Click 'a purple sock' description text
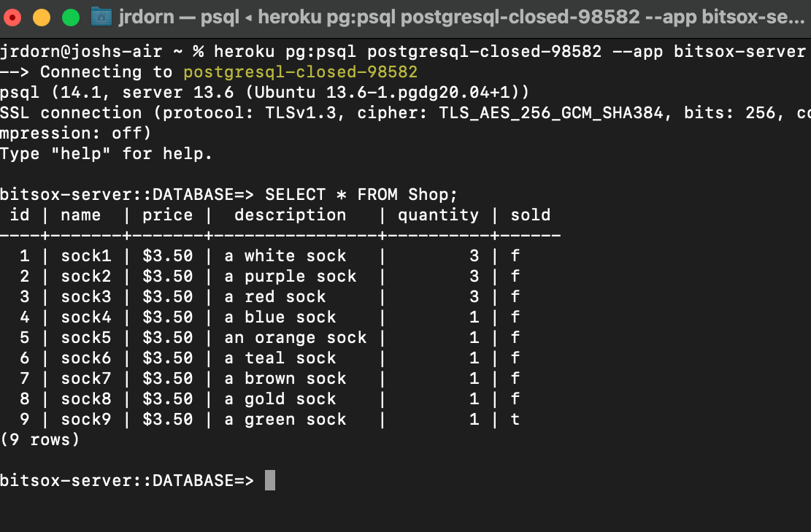 click(x=290, y=277)
